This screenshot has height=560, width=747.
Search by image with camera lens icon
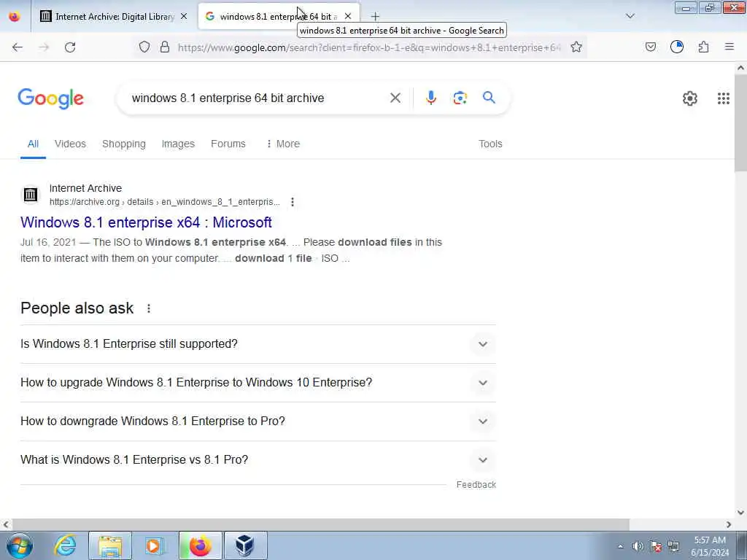coord(460,98)
